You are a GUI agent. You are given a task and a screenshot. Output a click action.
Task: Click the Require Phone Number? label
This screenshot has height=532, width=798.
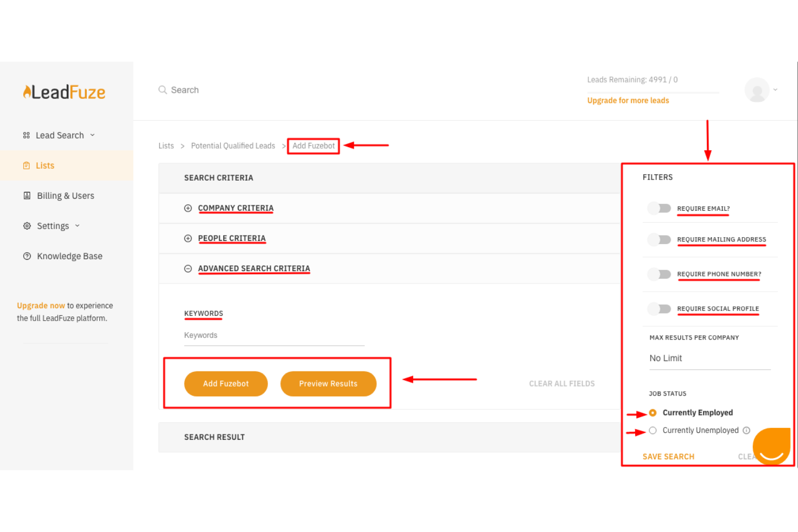719,274
